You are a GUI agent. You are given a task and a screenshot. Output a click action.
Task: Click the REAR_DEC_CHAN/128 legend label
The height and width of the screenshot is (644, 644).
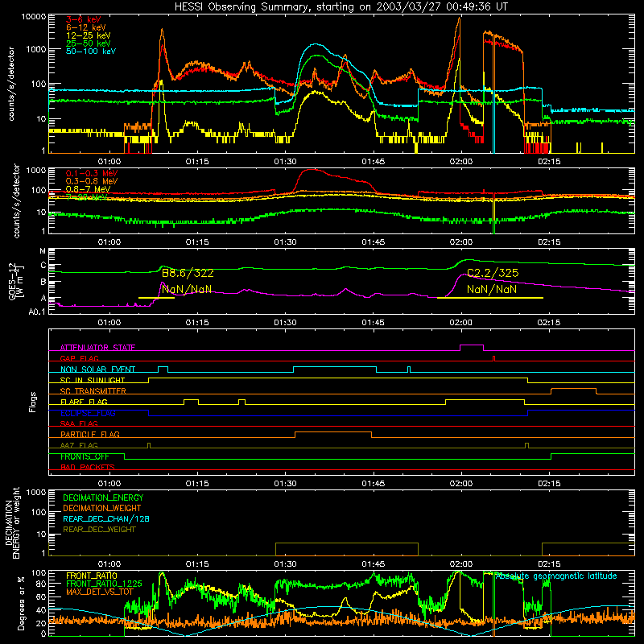coord(106,519)
